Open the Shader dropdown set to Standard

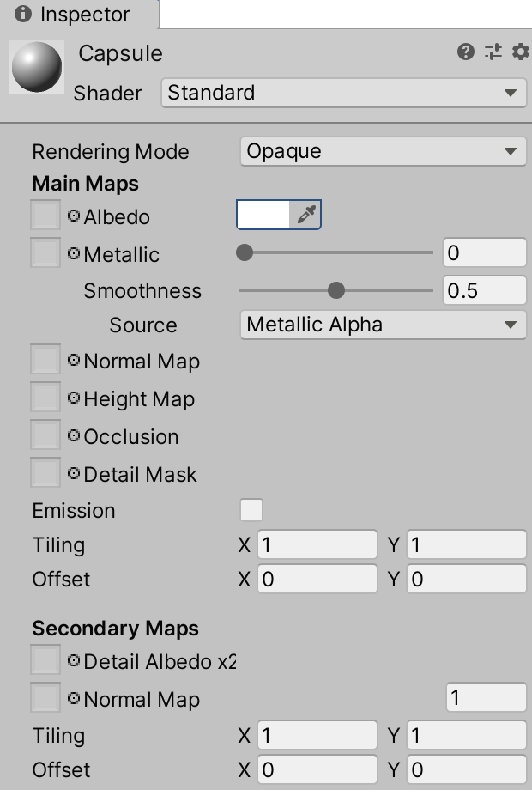[x=343, y=93]
